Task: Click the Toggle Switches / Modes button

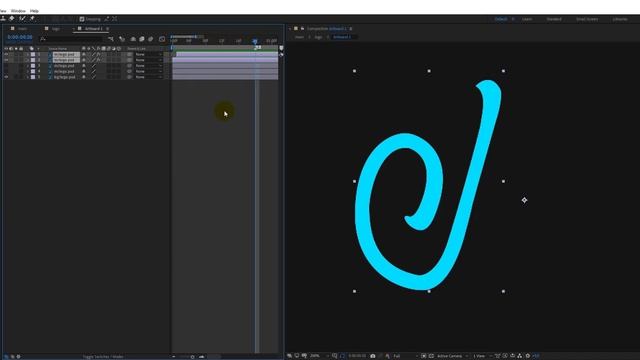Action: pos(103,357)
